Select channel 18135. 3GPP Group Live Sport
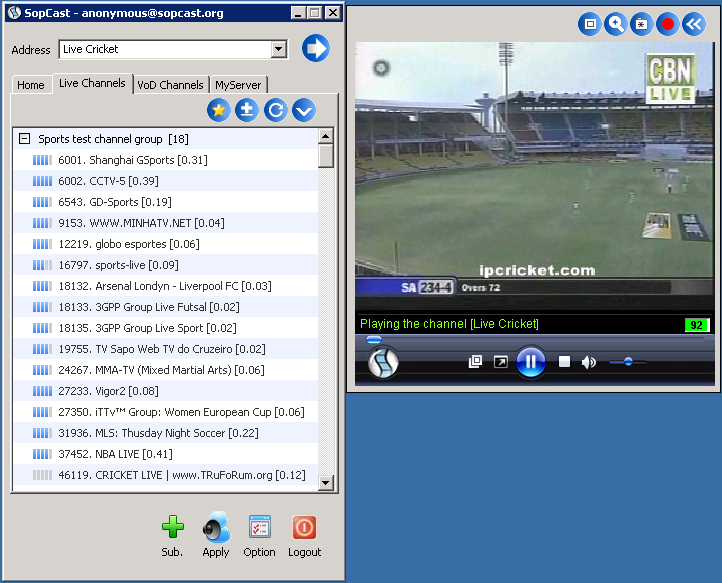 click(x=166, y=328)
